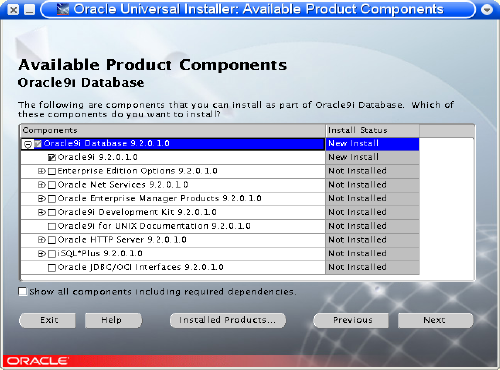Image resolution: width=500 pixels, height=370 pixels.
Task: Expand Oracle Net Services 9.2.0.1.0 node
Action: (41, 185)
